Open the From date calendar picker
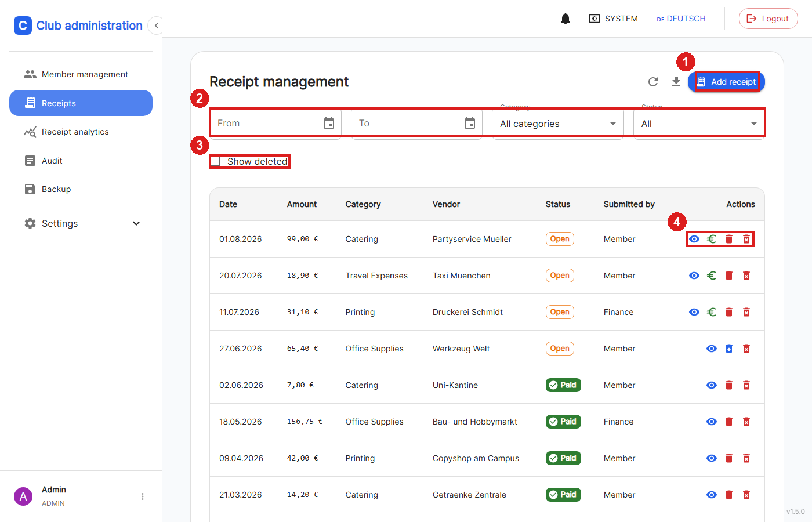The image size is (812, 522). coord(329,123)
